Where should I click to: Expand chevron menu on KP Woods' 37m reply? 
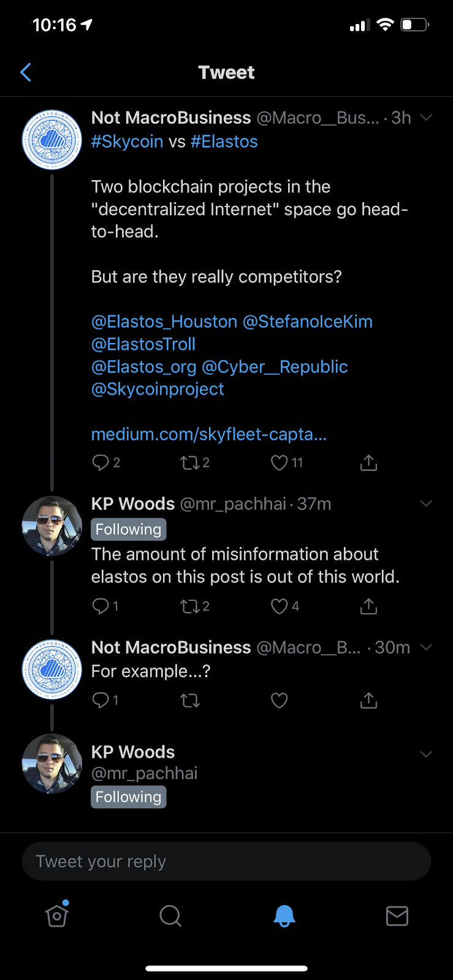point(427,503)
